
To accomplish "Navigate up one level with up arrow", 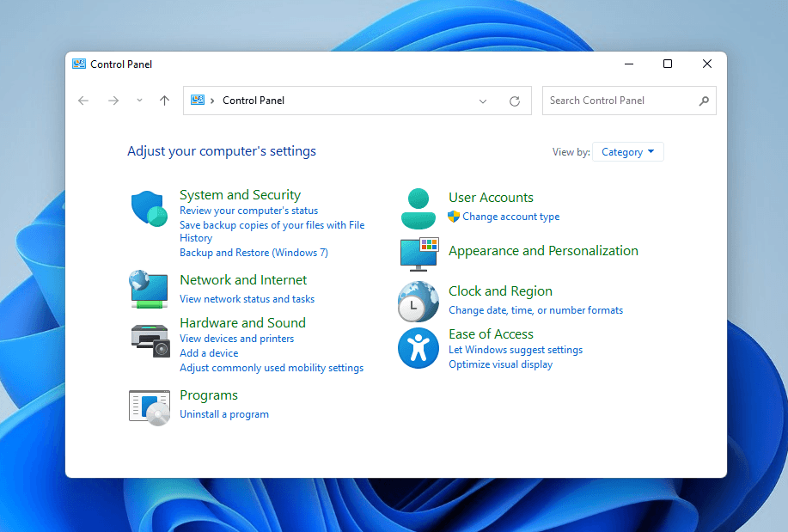I will (x=164, y=101).
